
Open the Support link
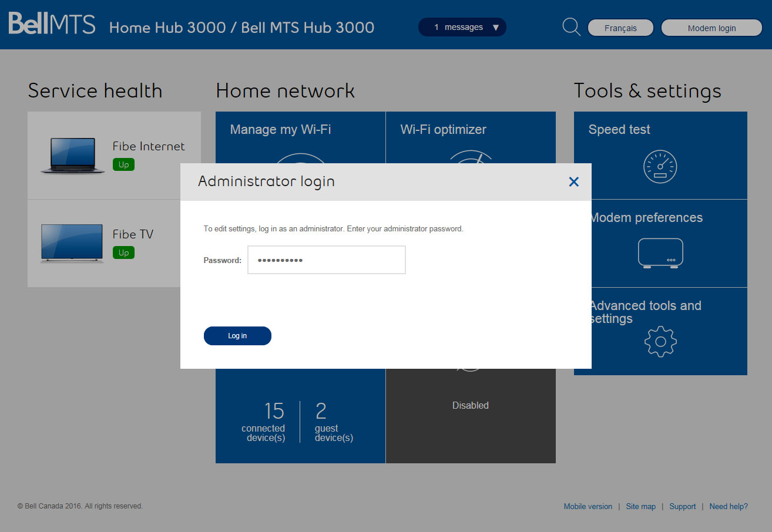(x=682, y=506)
